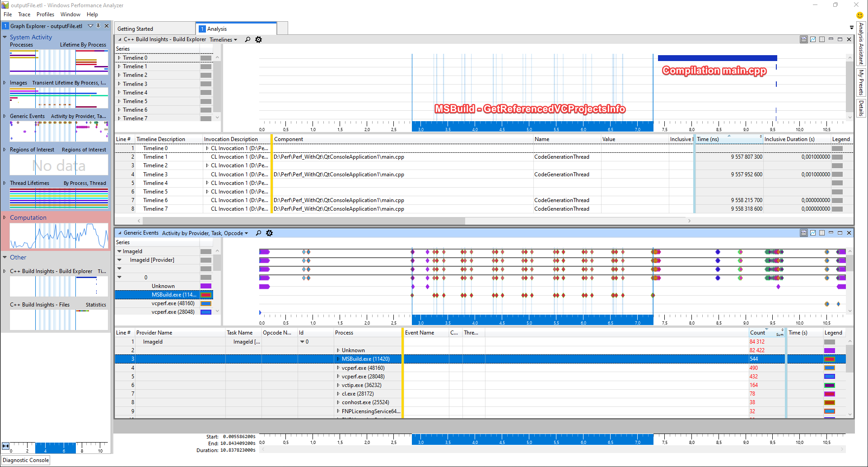This screenshot has width=868, height=467.
Task: Expand the Computation section
Action: tap(5, 217)
